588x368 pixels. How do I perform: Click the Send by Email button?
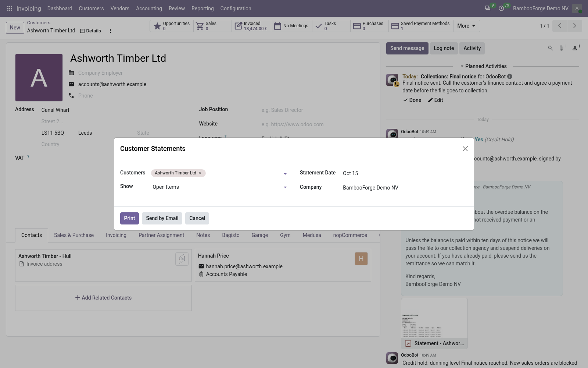click(x=162, y=218)
